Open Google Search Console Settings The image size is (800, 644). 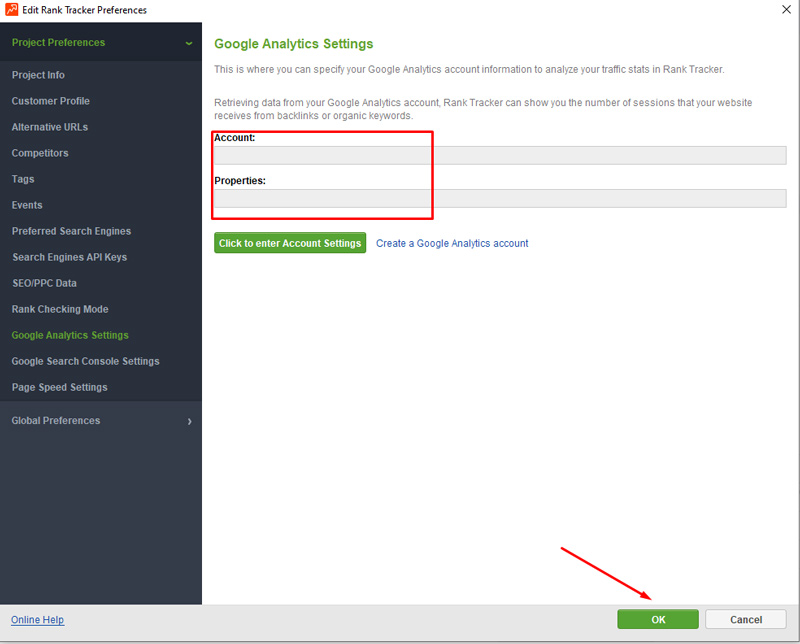[85, 361]
